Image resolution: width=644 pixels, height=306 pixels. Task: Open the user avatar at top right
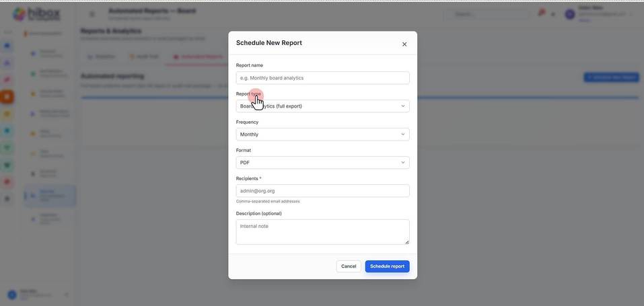(569, 14)
